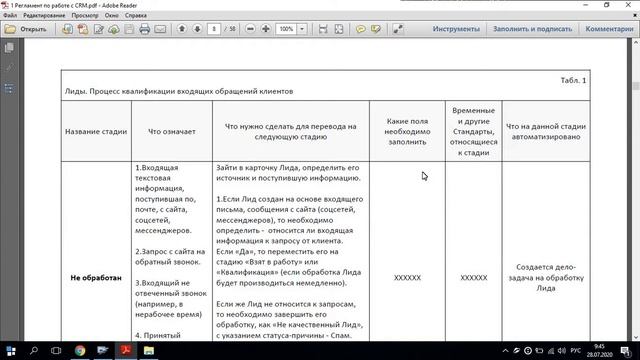Add a sticky note comment icon
640x360 pixels.
tap(360, 29)
